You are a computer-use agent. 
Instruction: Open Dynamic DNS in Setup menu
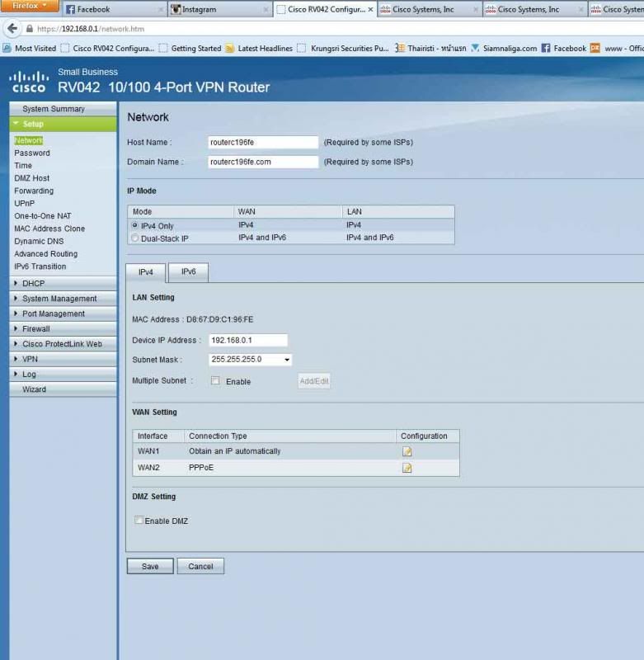pyautogui.click(x=40, y=241)
